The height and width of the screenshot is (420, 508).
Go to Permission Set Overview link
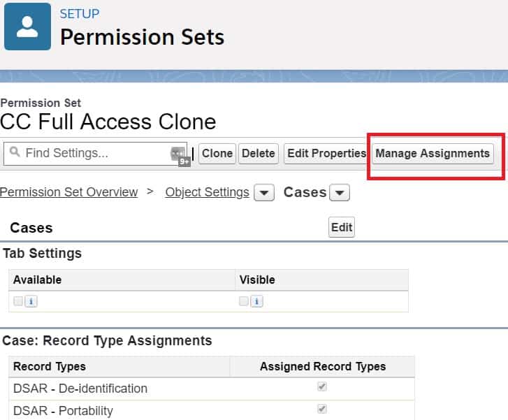(x=68, y=192)
